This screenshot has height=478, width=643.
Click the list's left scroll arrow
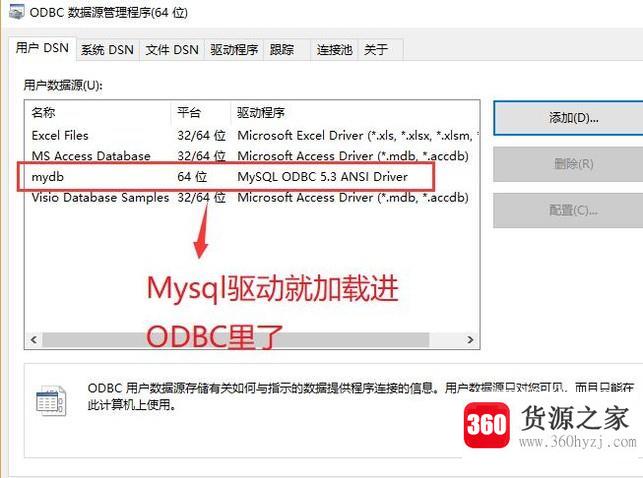pyautogui.click(x=34, y=340)
